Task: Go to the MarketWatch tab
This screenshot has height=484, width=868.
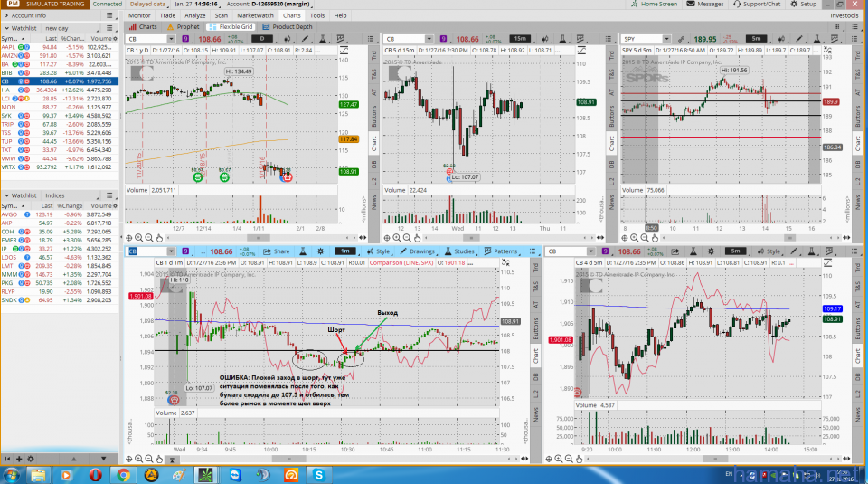Action: pyautogui.click(x=255, y=15)
